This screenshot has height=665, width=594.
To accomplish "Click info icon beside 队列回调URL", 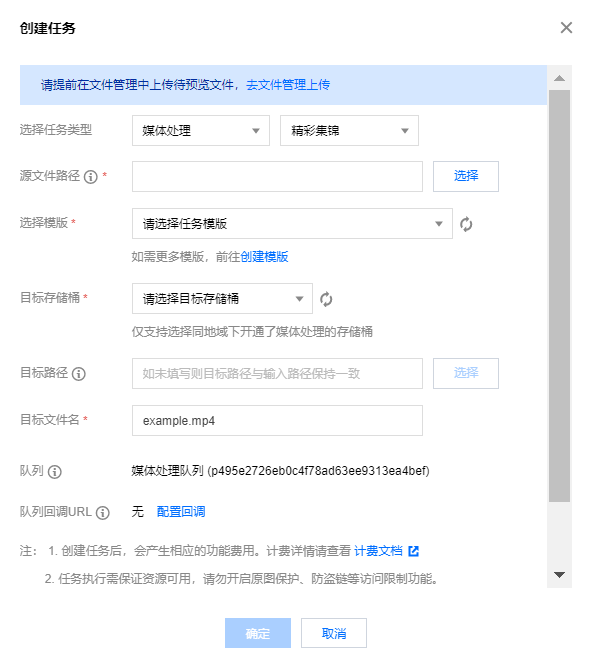I will (103, 513).
